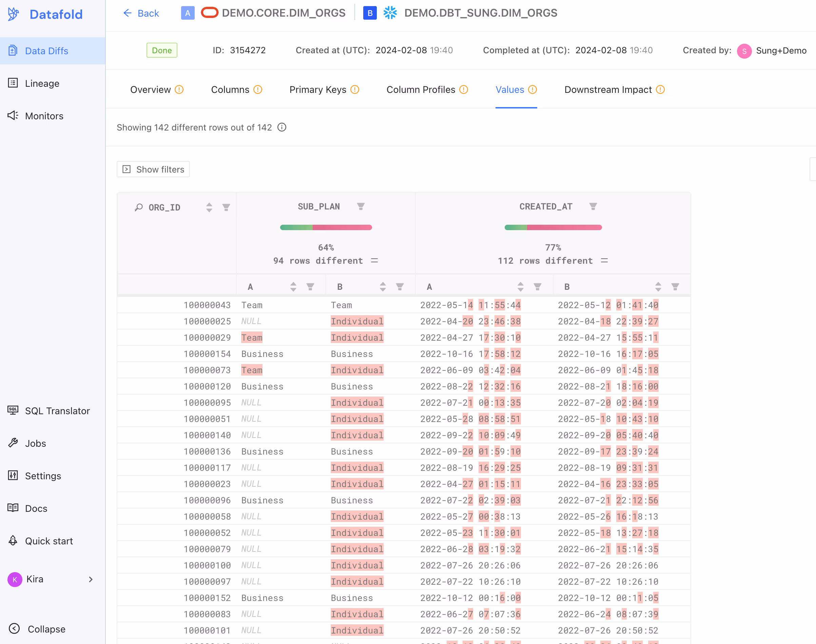Viewport: 816px width, 644px height.
Task: Expand the Kira user menu chevron
Action: click(x=91, y=579)
